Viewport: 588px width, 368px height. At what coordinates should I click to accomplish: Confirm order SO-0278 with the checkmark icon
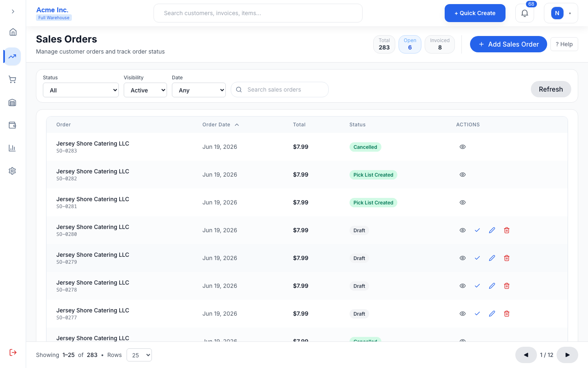click(477, 286)
